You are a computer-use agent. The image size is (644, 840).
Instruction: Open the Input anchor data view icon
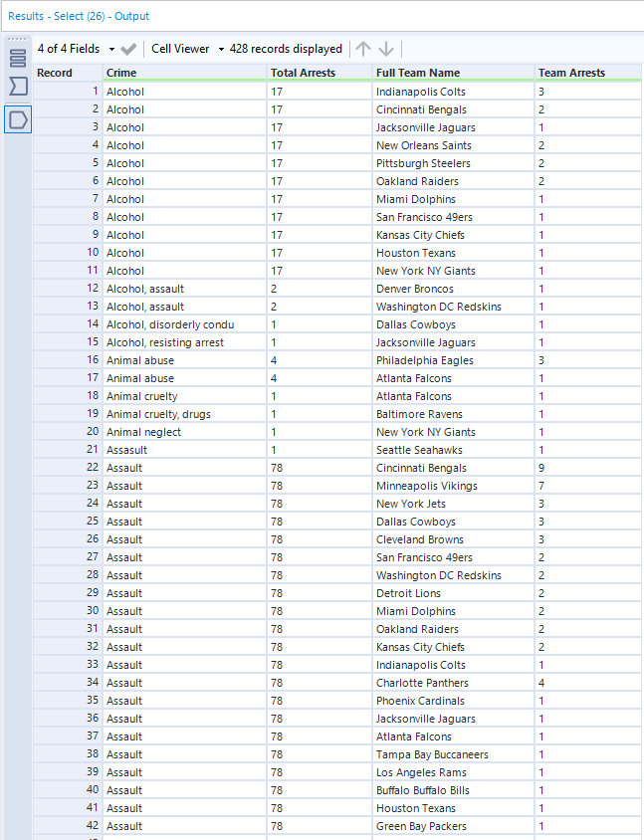tap(18, 86)
